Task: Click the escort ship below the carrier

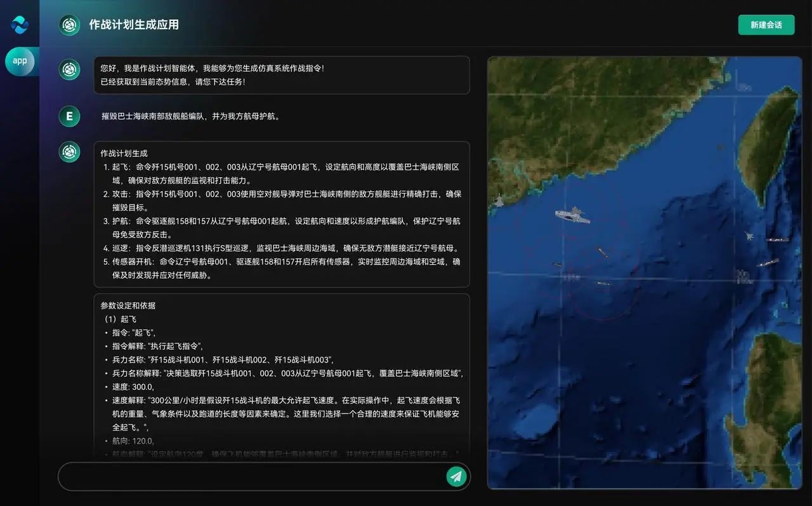Action: [x=602, y=253]
